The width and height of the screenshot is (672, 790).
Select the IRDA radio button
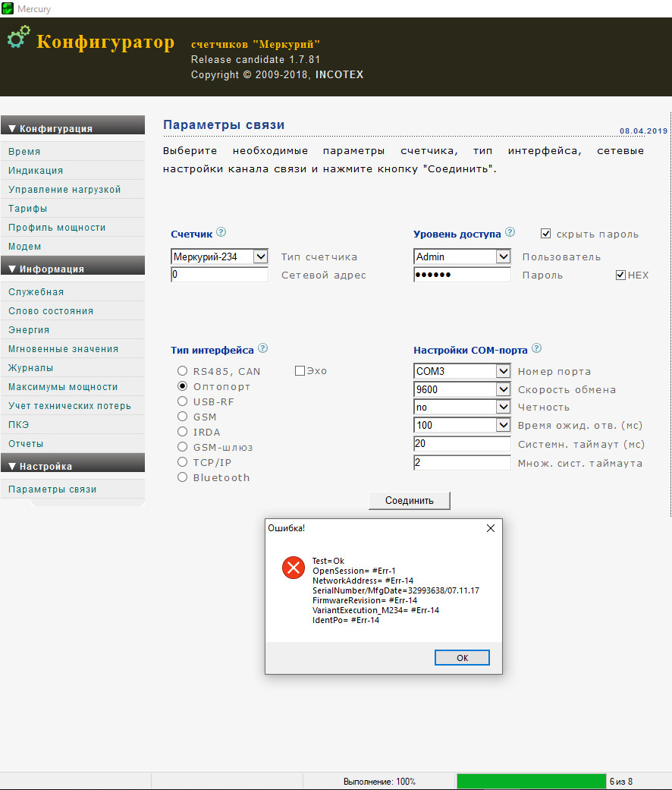click(182, 431)
